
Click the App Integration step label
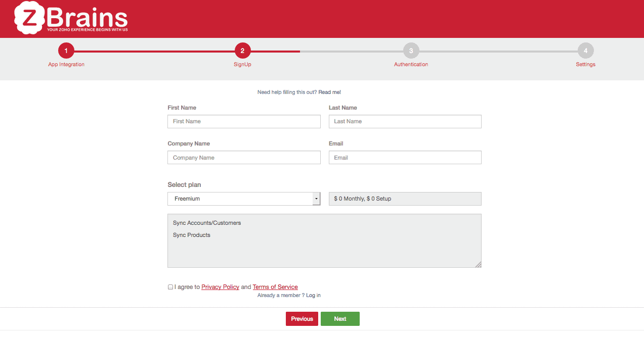(x=66, y=65)
